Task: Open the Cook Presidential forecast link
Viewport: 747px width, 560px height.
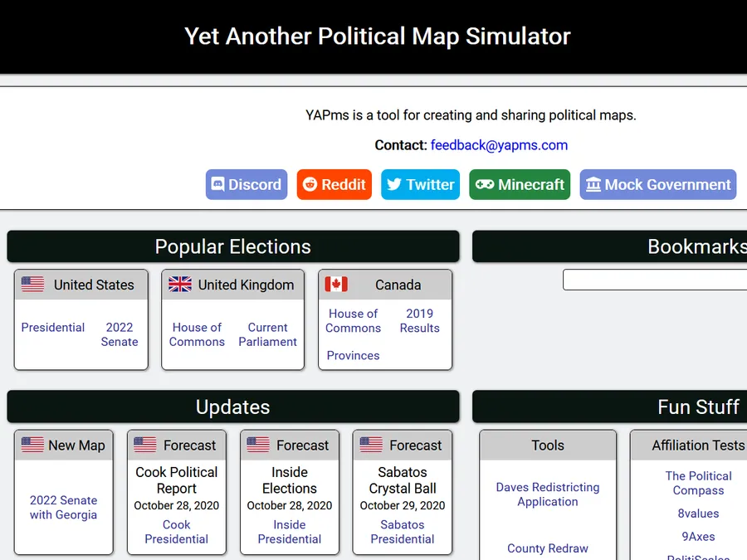Action: pyautogui.click(x=176, y=532)
